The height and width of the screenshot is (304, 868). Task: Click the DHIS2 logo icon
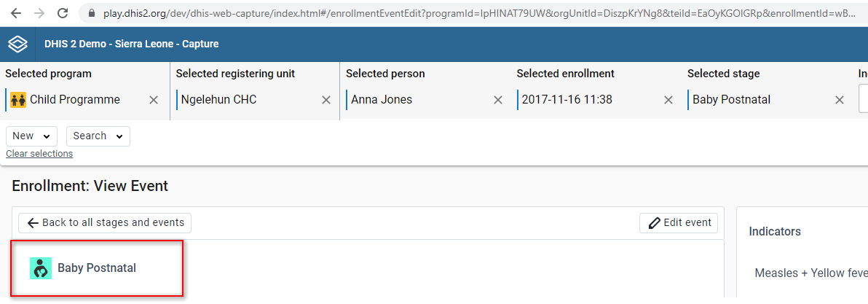(17, 44)
